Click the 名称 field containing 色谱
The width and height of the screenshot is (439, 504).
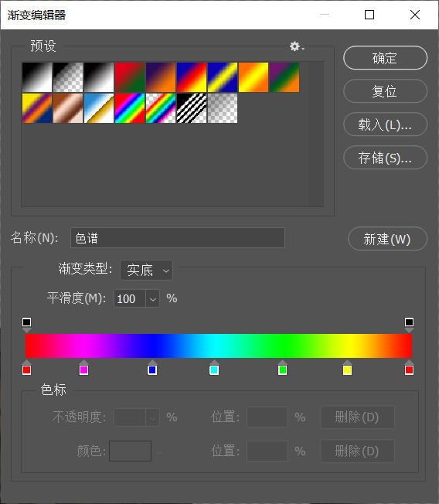(178, 238)
